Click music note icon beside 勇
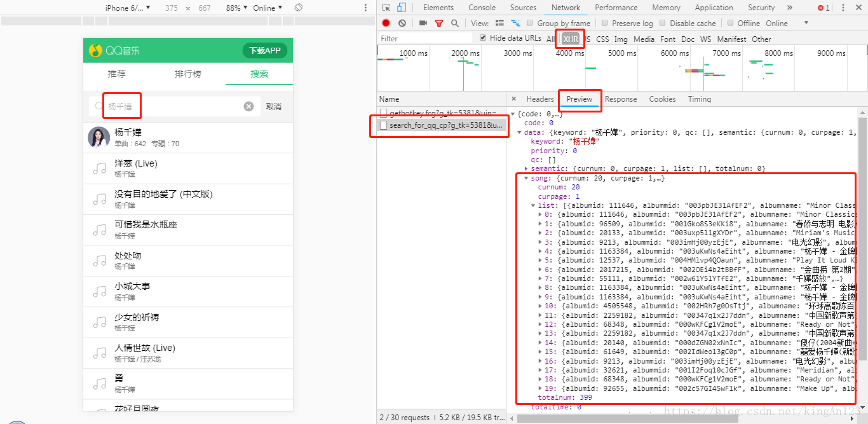868x424 pixels. tap(100, 383)
